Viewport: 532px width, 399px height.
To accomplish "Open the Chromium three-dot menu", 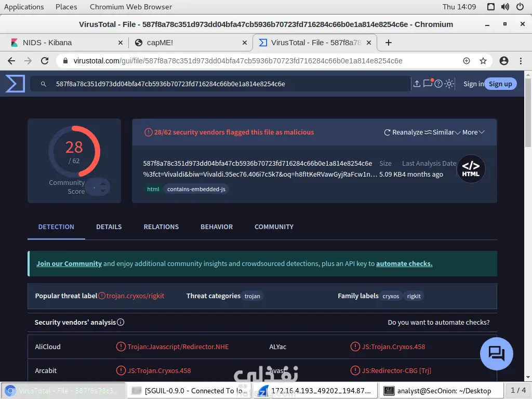I will tap(521, 61).
